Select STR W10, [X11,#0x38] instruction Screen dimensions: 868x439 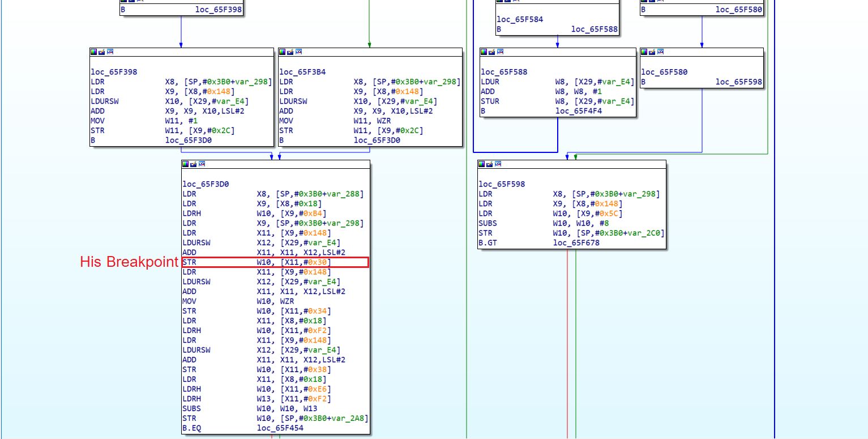[x=256, y=369]
